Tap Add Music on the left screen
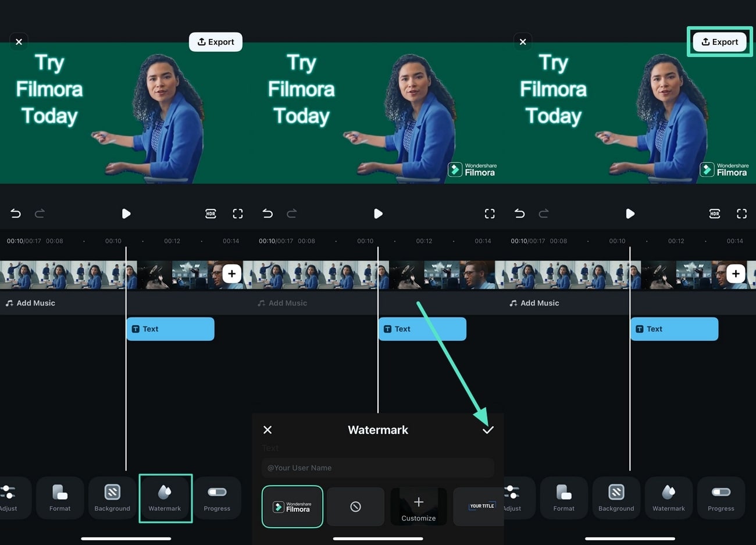The width and height of the screenshot is (756, 545). [30, 303]
